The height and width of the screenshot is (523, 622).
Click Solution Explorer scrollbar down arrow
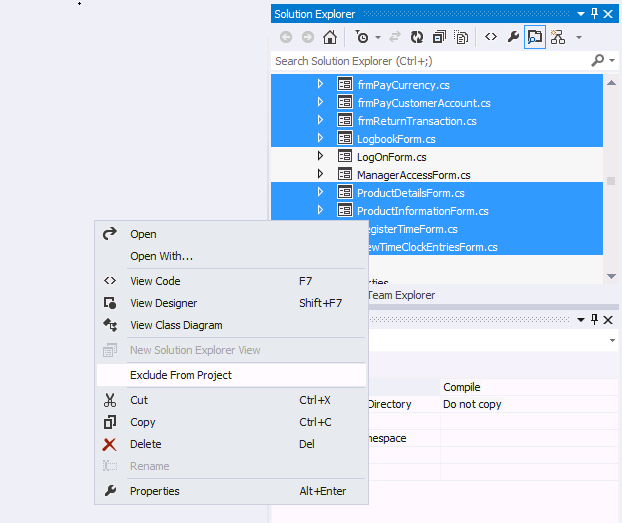[x=611, y=276]
